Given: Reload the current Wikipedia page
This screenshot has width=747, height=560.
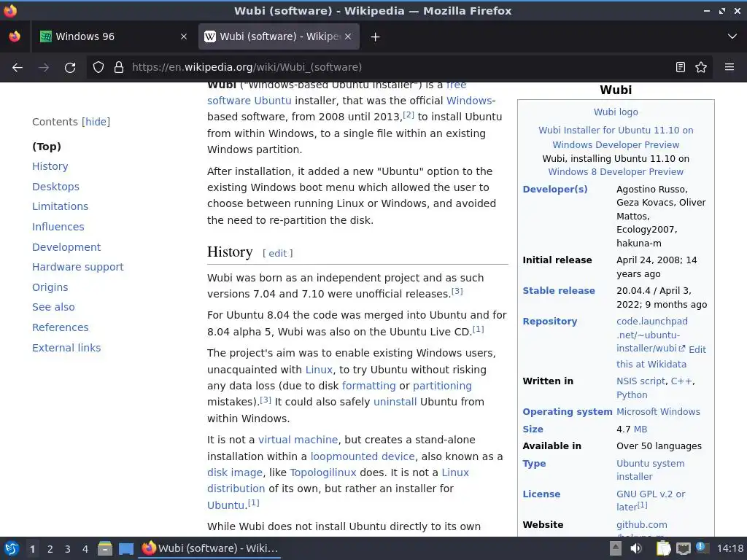Looking at the screenshot, I should coord(70,67).
